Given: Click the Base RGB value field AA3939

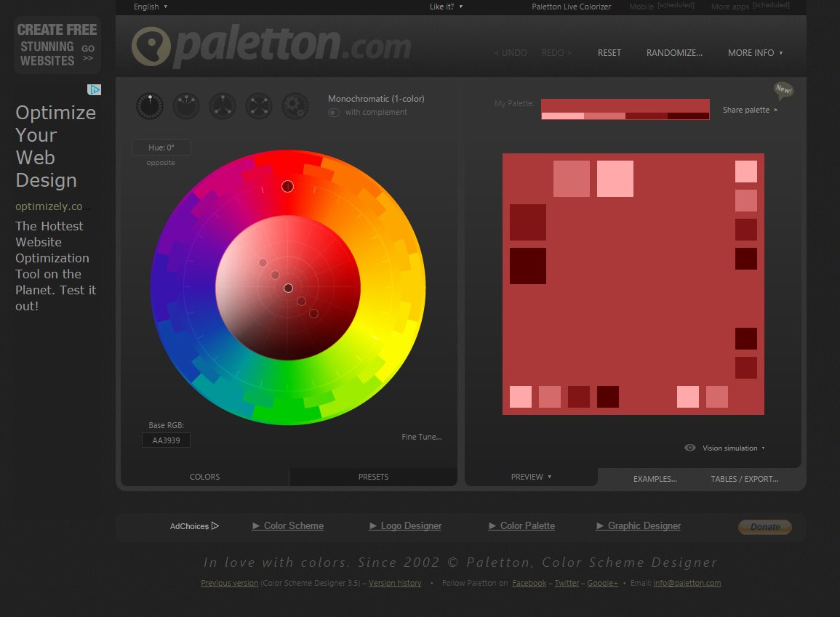Looking at the screenshot, I should pyautogui.click(x=166, y=440).
